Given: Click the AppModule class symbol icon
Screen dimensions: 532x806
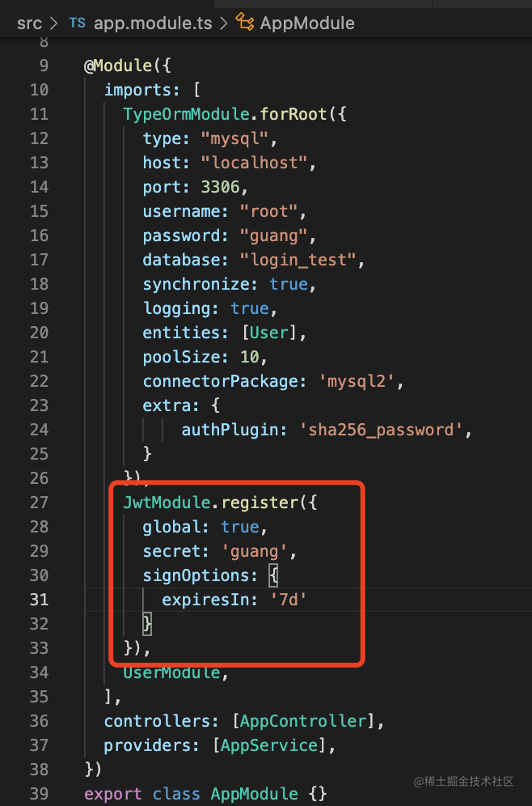Looking at the screenshot, I should [x=245, y=23].
